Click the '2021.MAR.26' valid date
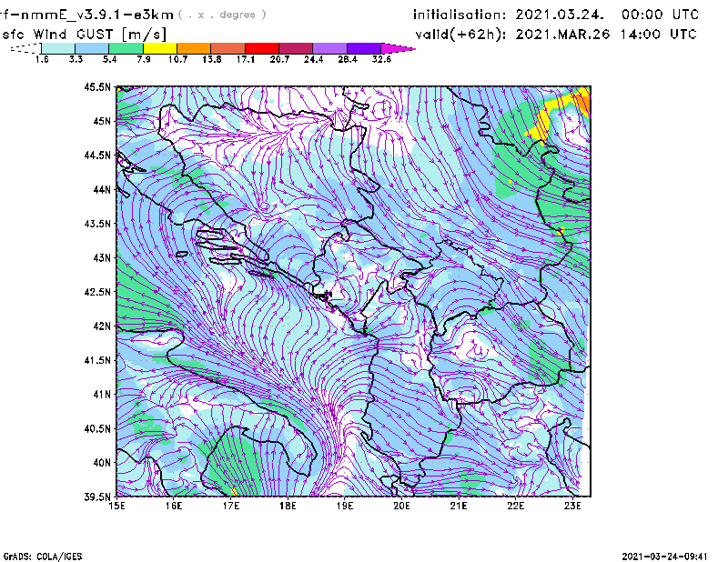The image size is (728, 562). click(562, 35)
